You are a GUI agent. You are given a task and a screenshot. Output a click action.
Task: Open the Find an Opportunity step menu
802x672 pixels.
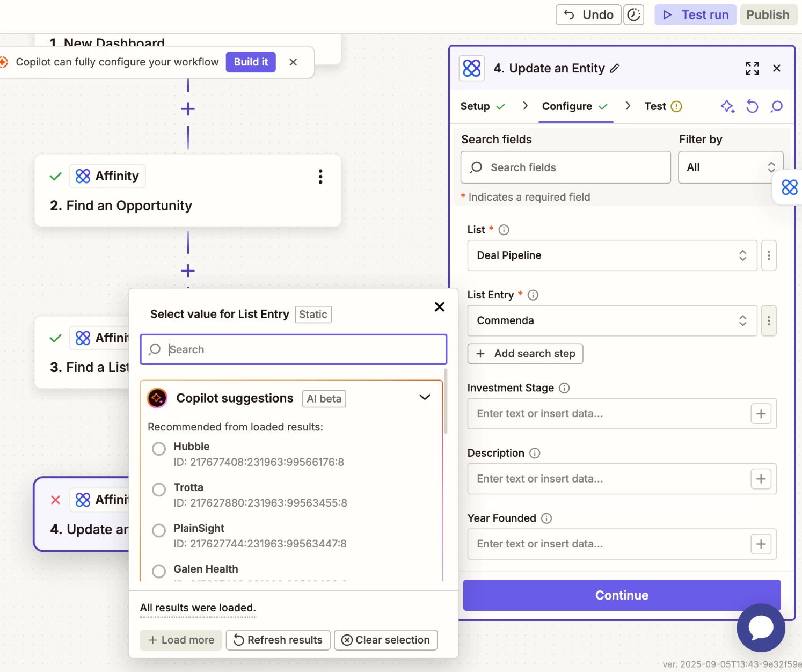pyautogui.click(x=320, y=177)
